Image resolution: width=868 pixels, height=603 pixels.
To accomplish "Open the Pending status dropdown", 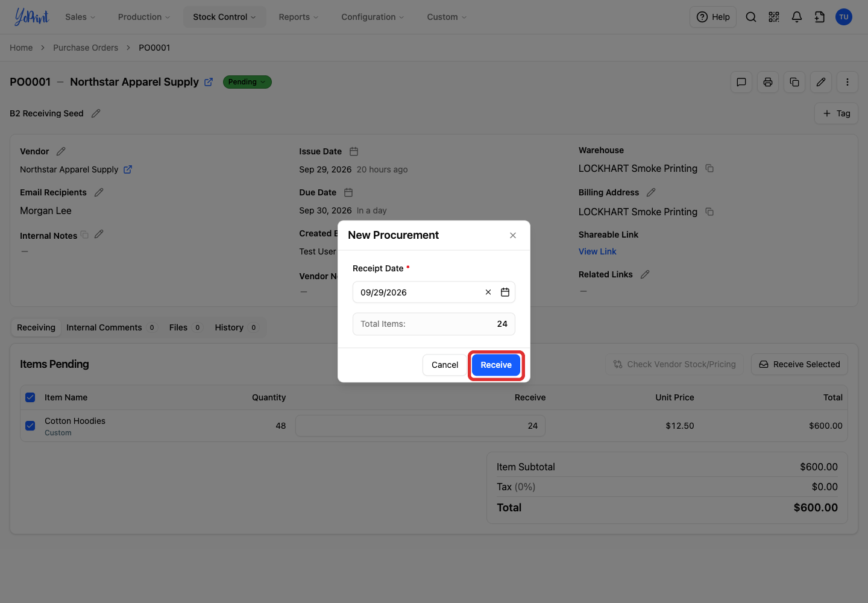I will coord(247,82).
